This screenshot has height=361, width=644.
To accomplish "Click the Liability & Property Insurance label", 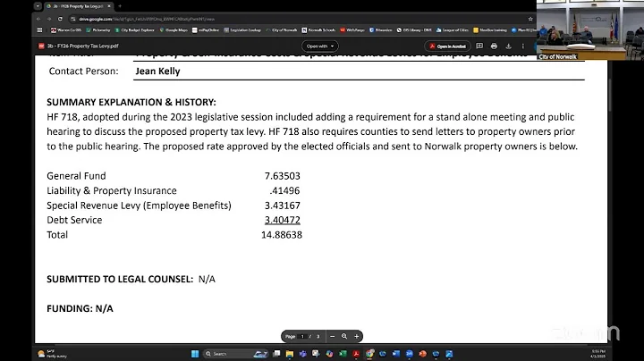I will [112, 190].
